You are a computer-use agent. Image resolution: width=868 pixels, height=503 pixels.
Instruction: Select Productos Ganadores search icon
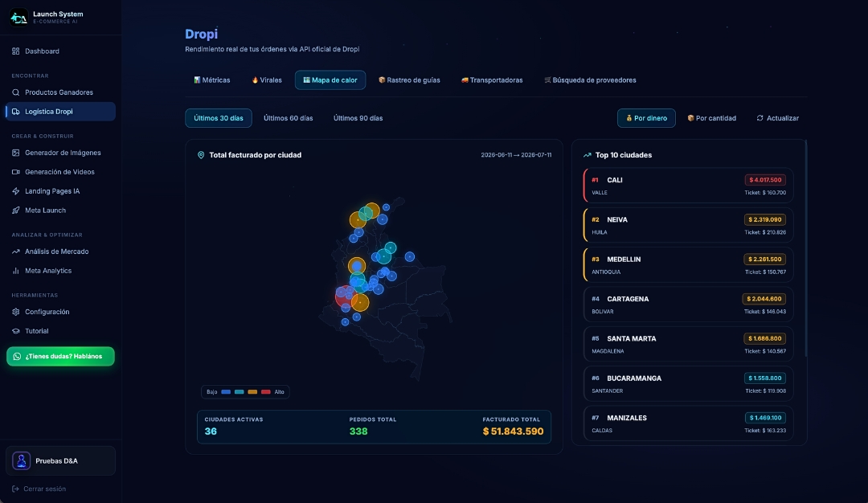pyautogui.click(x=15, y=92)
